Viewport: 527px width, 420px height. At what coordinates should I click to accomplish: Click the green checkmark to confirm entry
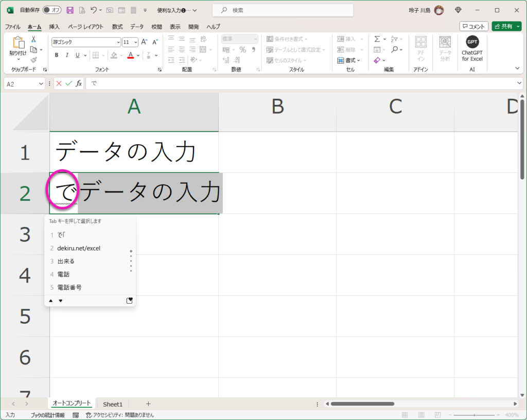point(68,83)
